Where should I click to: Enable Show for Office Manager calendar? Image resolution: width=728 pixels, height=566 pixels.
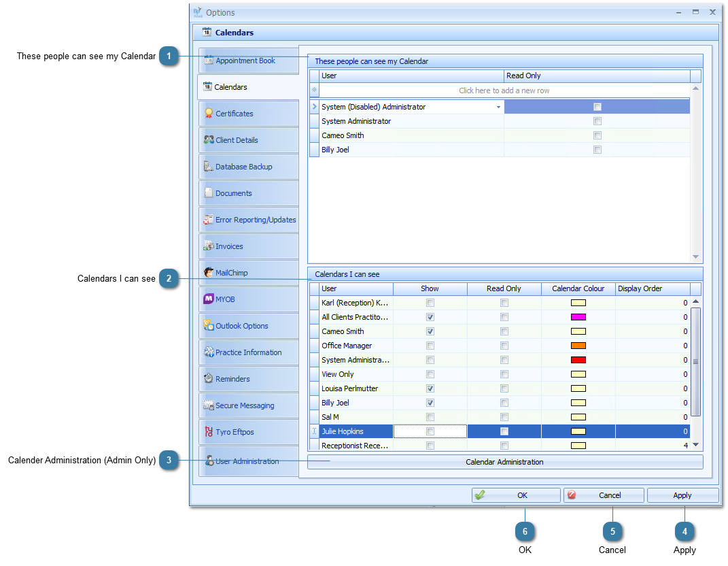pyautogui.click(x=430, y=346)
